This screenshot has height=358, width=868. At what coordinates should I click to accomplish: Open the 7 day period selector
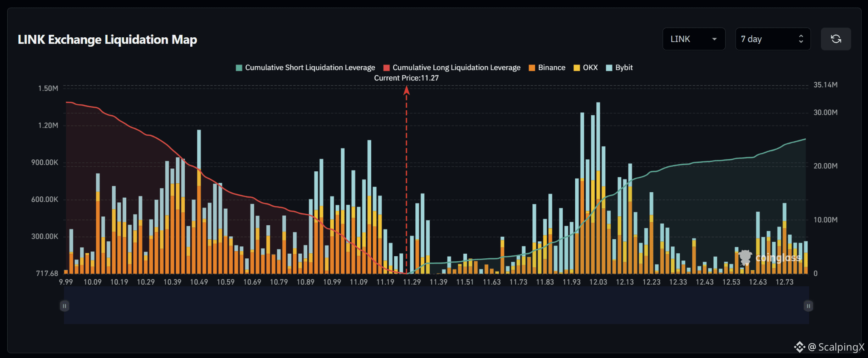pyautogui.click(x=773, y=39)
